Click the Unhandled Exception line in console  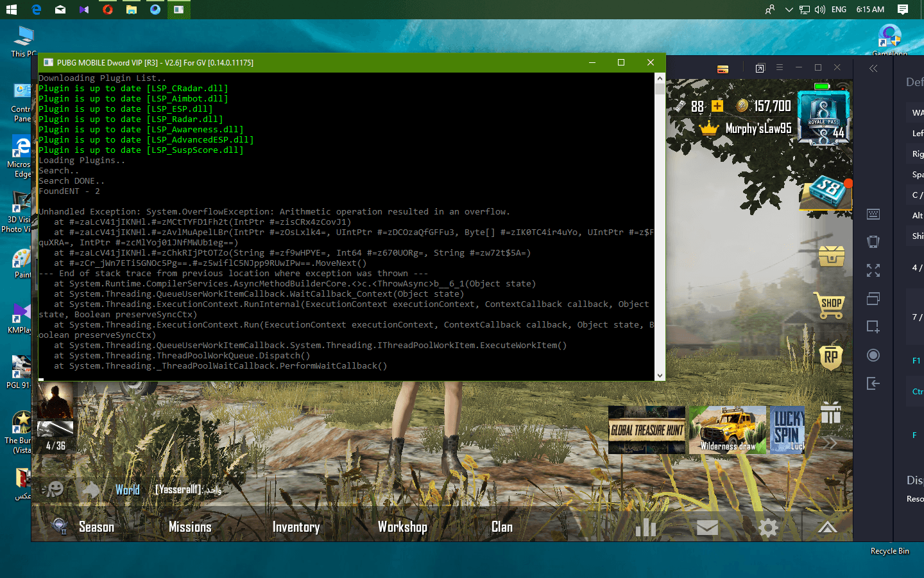click(274, 212)
